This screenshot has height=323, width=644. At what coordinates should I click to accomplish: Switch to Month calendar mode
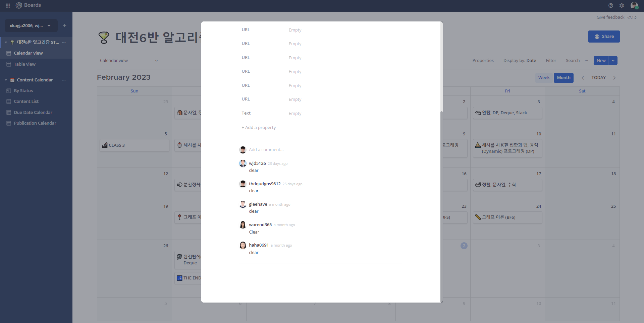pyautogui.click(x=563, y=78)
